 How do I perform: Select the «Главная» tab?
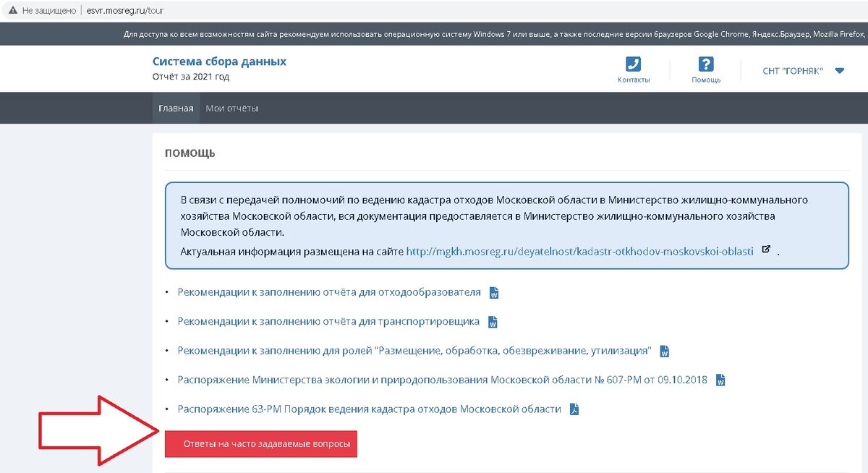(176, 108)
